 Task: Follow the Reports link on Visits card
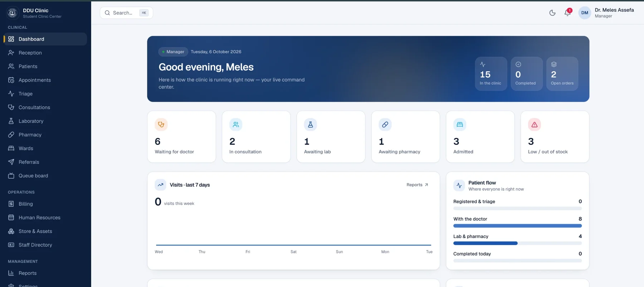417,185
